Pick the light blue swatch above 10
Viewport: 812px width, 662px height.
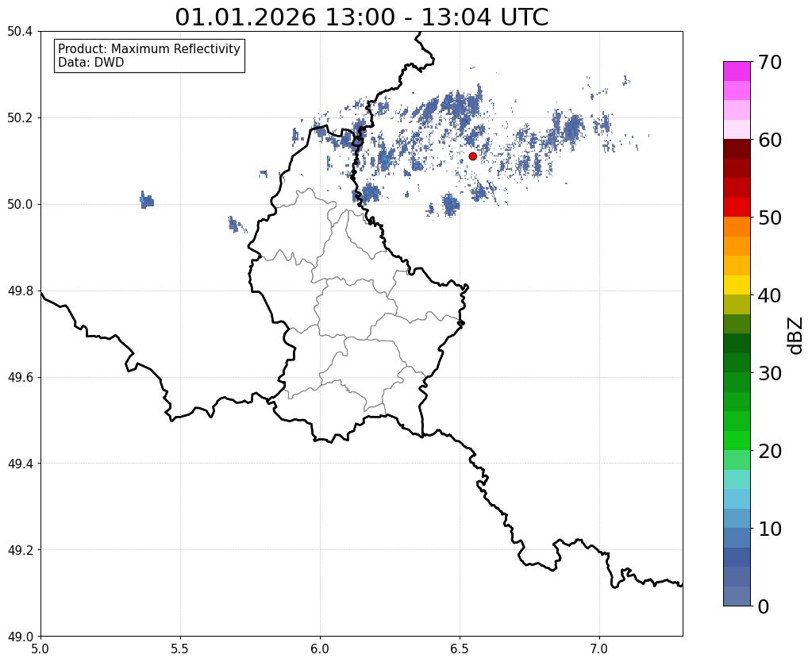[x=737, y=518]
